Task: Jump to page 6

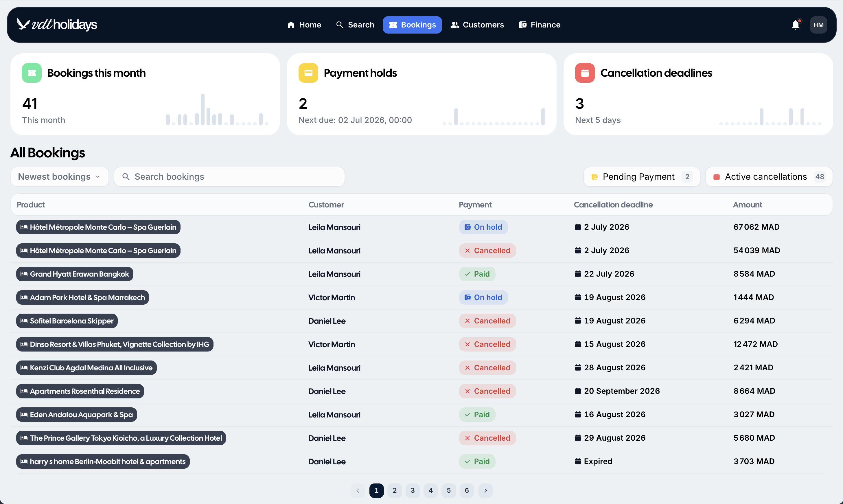Action: pyautogui.click(x=467, y=490)
